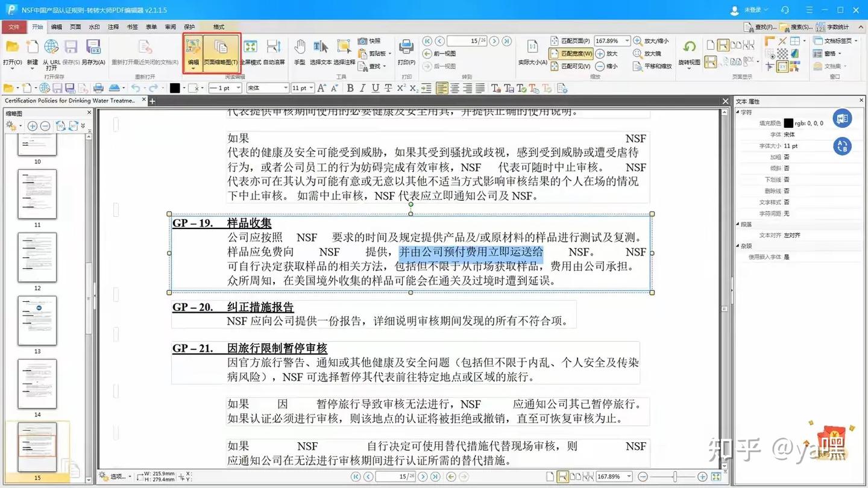Enable 匹配宽度(W) fit width
The height and width of the screenshot is (488, 868).
[571, 54]
